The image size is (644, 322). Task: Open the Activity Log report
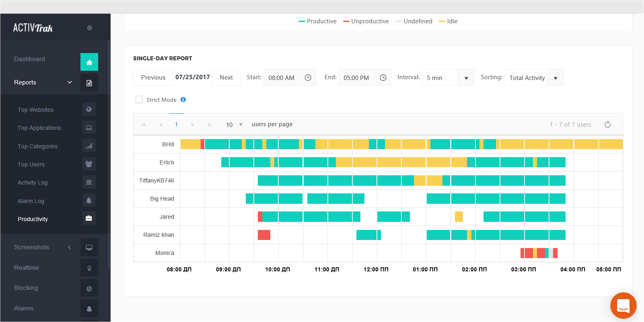(x=33, y=183)
